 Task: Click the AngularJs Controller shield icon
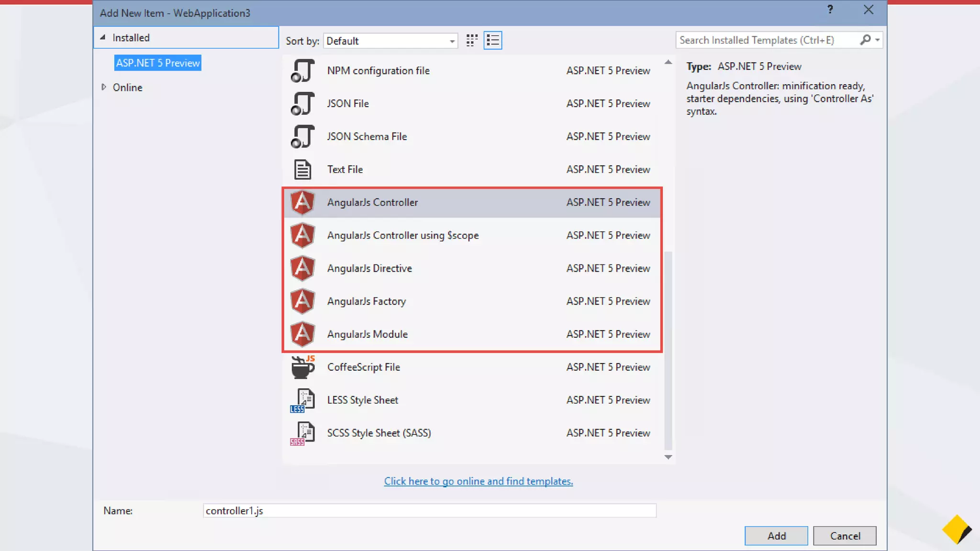coord(302,202)
